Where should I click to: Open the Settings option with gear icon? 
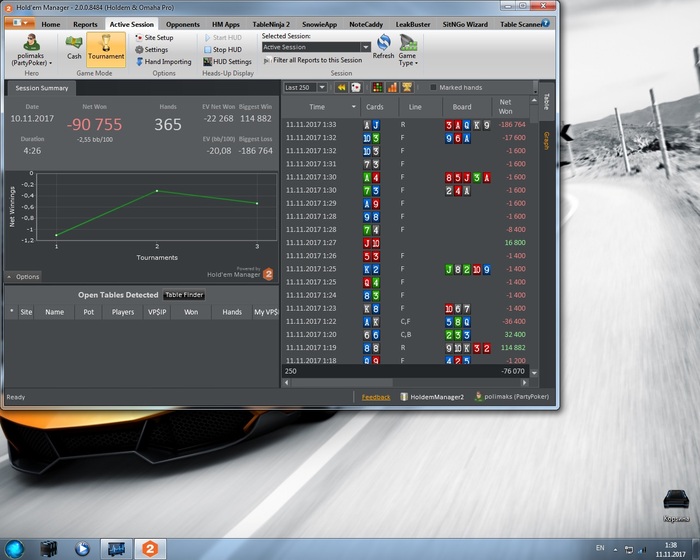coord(152,50)
